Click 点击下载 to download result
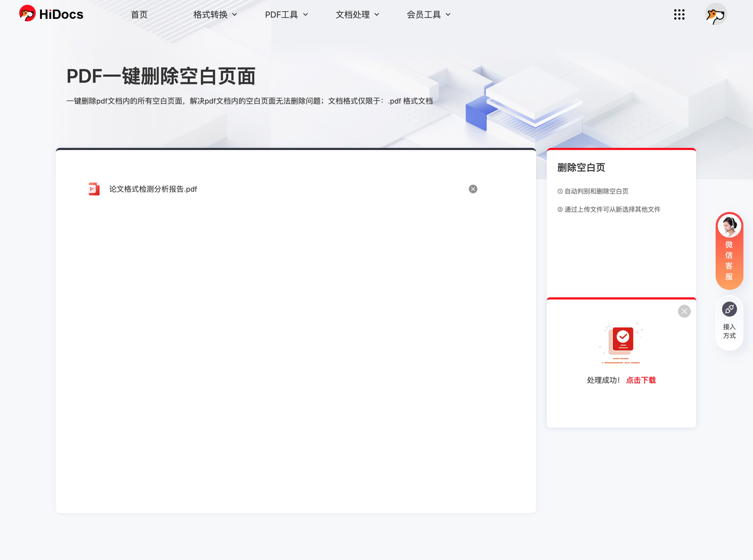The width and height of the screenshot is (753, 560). point(640,380)
